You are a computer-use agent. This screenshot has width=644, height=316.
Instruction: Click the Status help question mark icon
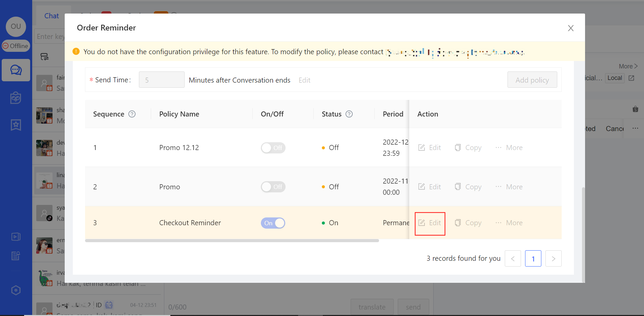pos(349,114)
